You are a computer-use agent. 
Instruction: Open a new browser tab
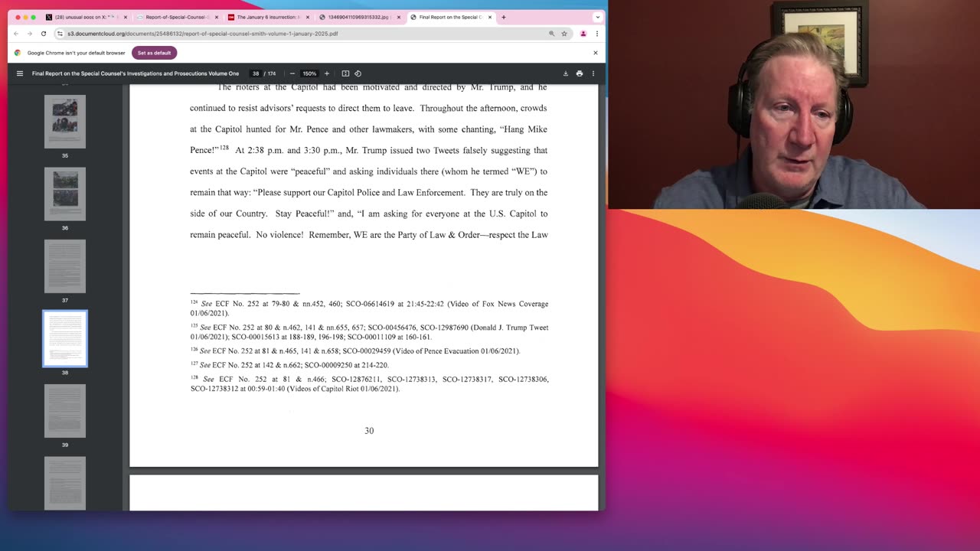[503, 17]
